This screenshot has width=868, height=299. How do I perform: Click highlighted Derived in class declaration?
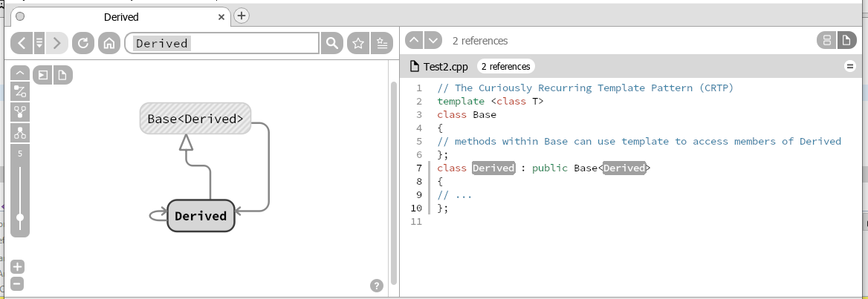point(493,168)
